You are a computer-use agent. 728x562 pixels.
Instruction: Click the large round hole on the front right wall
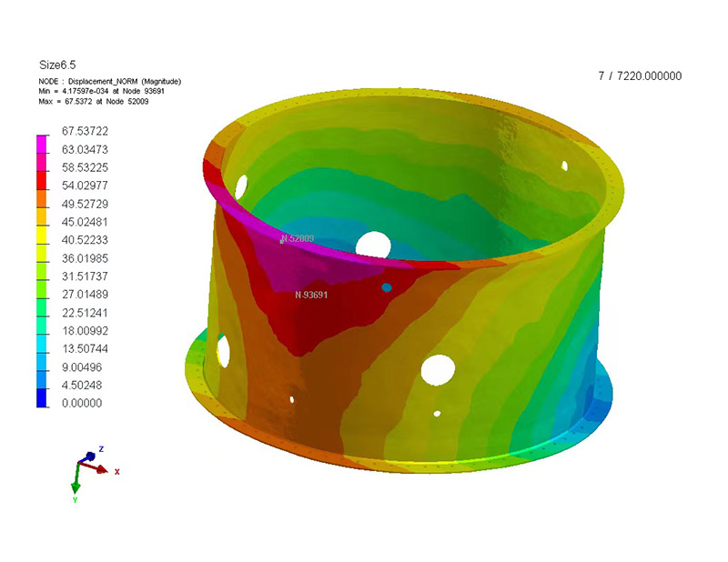439,367
